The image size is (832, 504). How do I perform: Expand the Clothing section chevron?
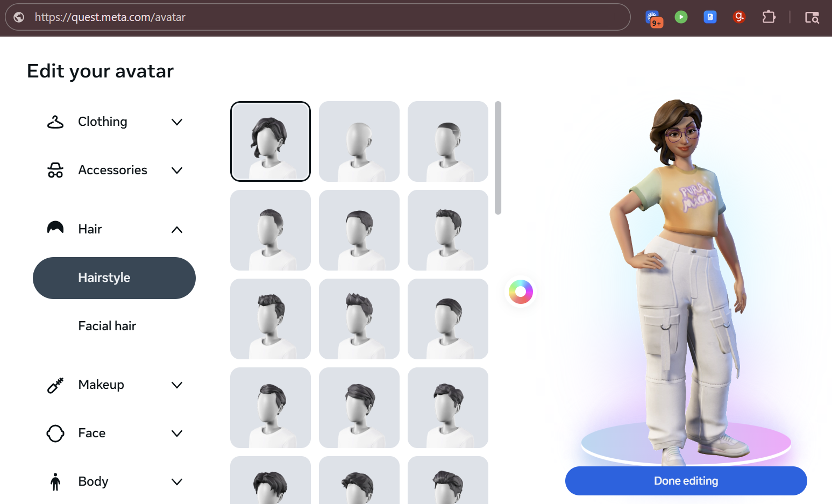(x=176, y=122)
